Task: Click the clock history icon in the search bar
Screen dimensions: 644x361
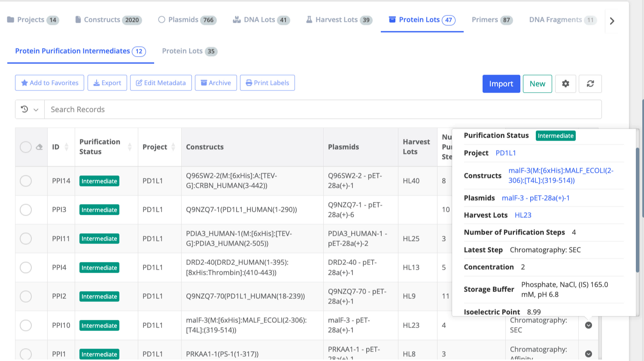Action: coord(25,109)
